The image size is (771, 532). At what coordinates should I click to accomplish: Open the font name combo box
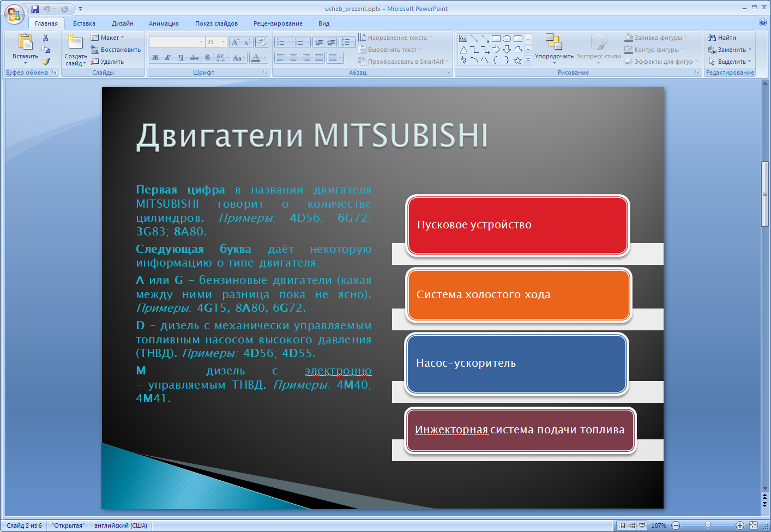click(x=177, y=42)
